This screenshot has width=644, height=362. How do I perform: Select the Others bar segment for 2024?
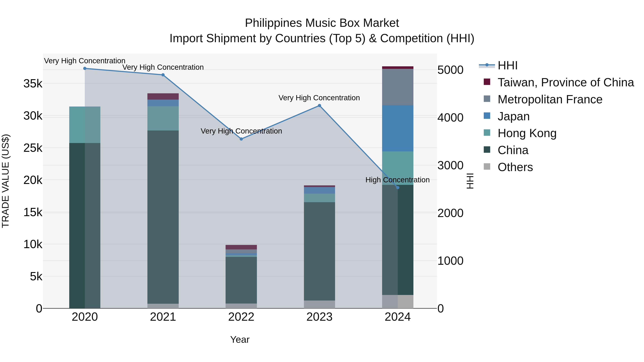click(x=398, y=302)
